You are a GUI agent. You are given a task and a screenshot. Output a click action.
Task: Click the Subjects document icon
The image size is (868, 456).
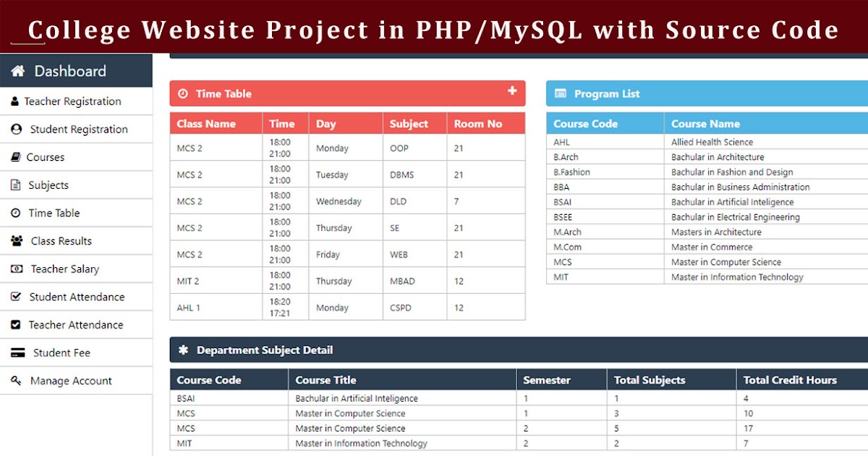[16, 185]
